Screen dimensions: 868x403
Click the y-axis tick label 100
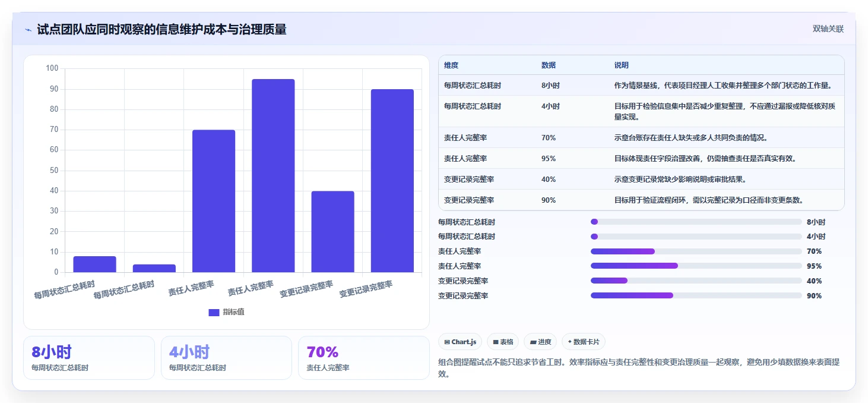click(52, 68)
